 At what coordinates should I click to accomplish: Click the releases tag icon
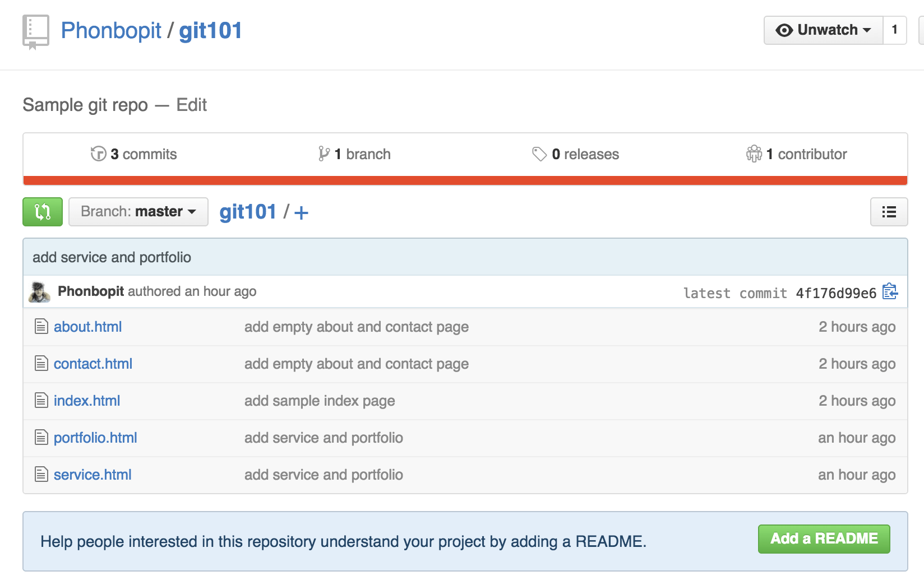point(539,154)
